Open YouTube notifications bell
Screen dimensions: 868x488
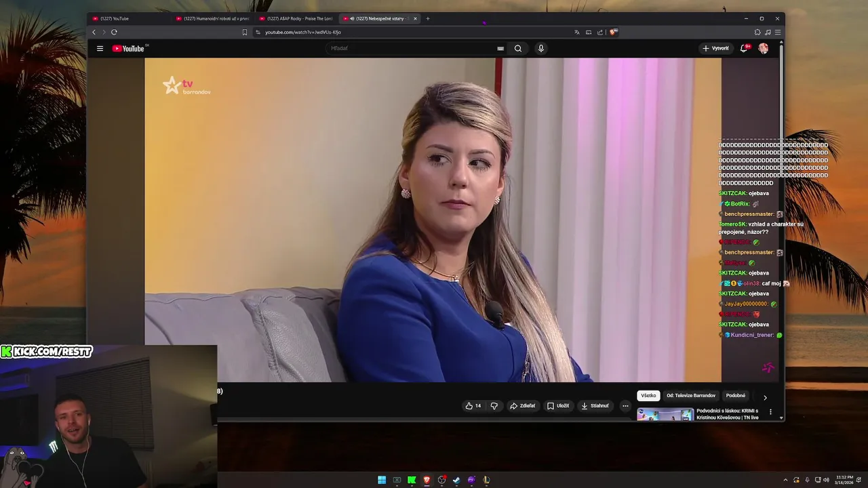(744, 48)
